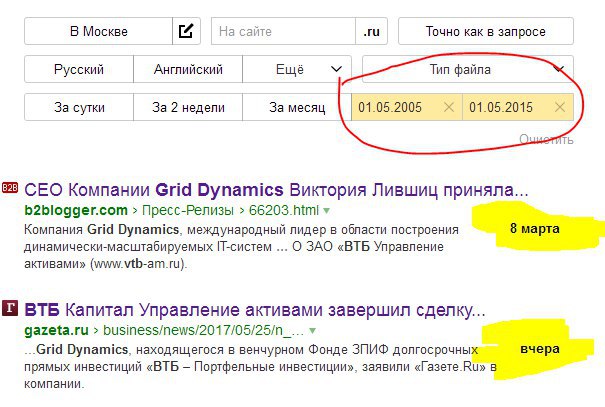The image size is (605, 407).
Task: Click the 8 марта date label
Action: 534,228
